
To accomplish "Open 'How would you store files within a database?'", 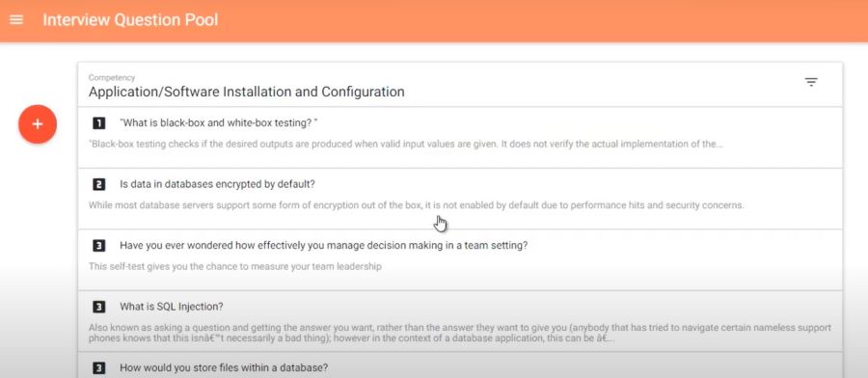I will click(x=224, y=367).
